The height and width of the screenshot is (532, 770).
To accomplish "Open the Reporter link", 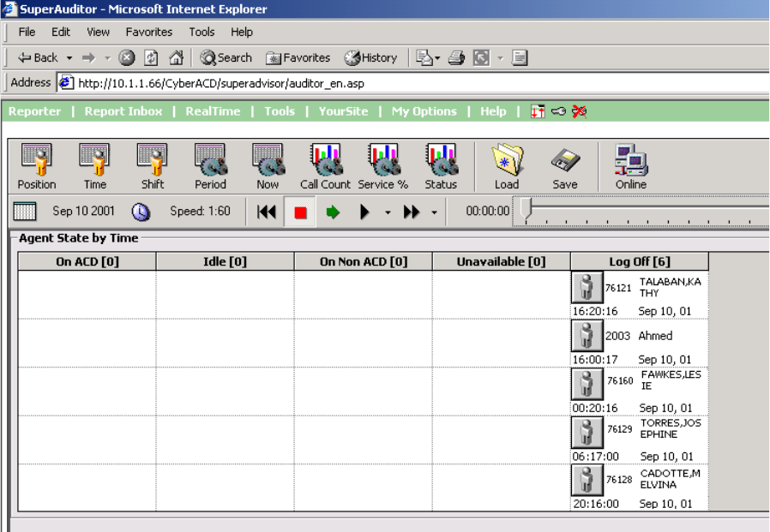I will point(35,111).
